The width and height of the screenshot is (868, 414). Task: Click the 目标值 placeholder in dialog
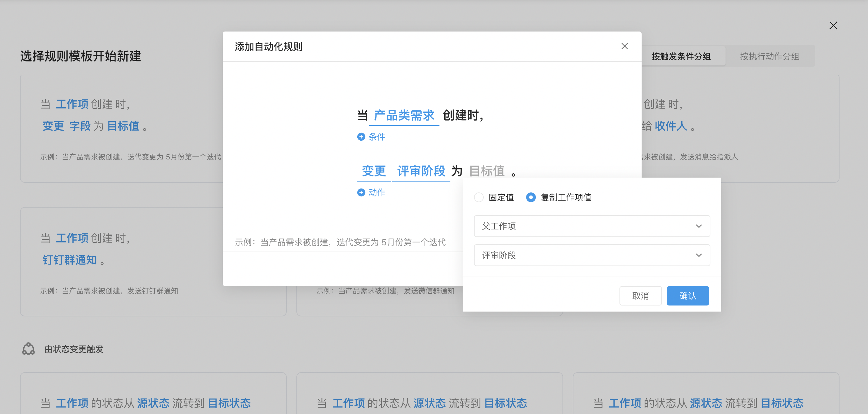click(x=486, y=171)
